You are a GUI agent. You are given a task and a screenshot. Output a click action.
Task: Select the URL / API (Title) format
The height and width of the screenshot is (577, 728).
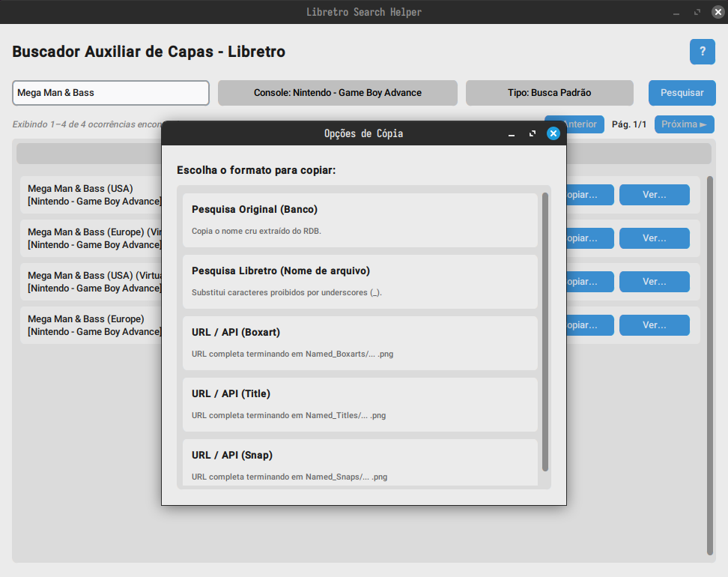pyautogui.click(x=360, y=405)
